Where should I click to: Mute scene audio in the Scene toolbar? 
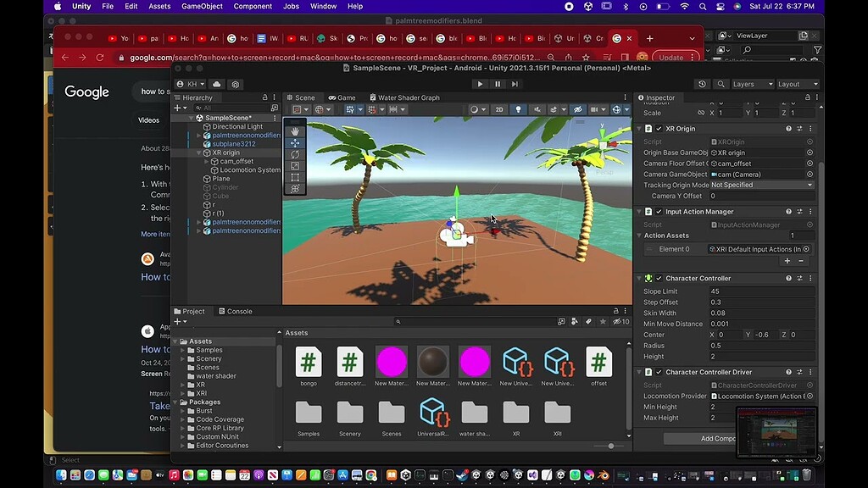[x=536, y=109]
